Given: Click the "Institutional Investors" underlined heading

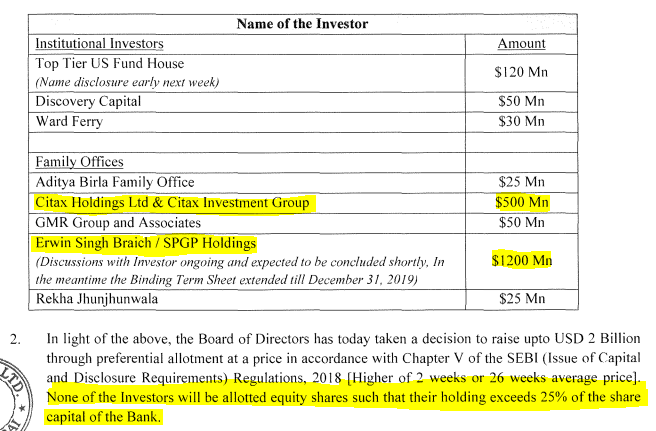Looking at the screenshot, I should click(x=99, y=44).
